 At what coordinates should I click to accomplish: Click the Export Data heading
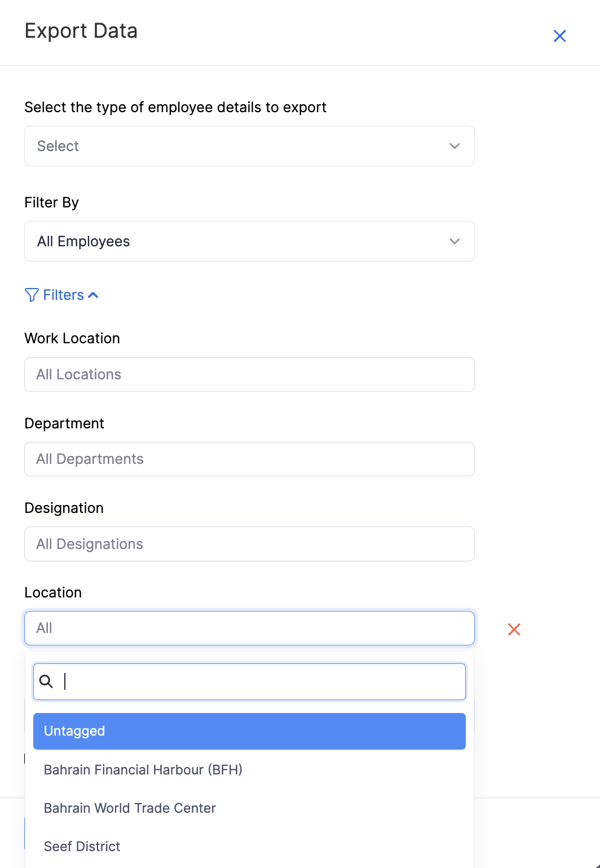(x=81, y=31)
